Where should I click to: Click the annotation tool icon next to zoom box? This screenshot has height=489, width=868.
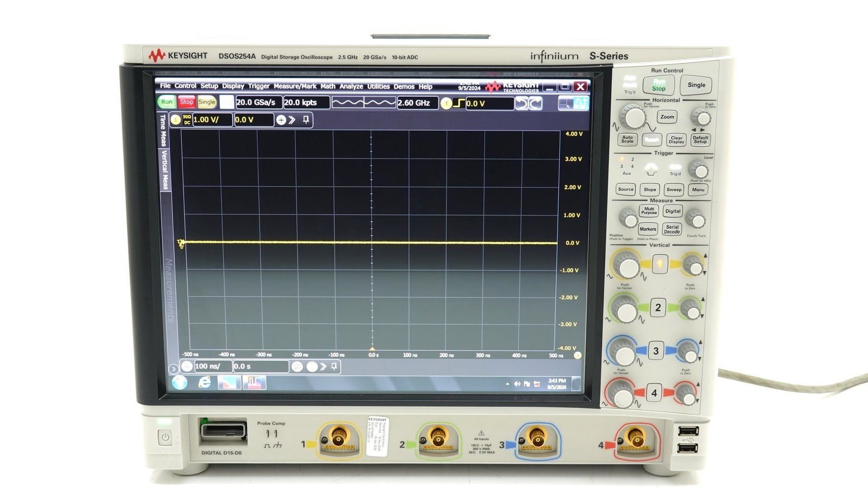(x=581, y=103)
